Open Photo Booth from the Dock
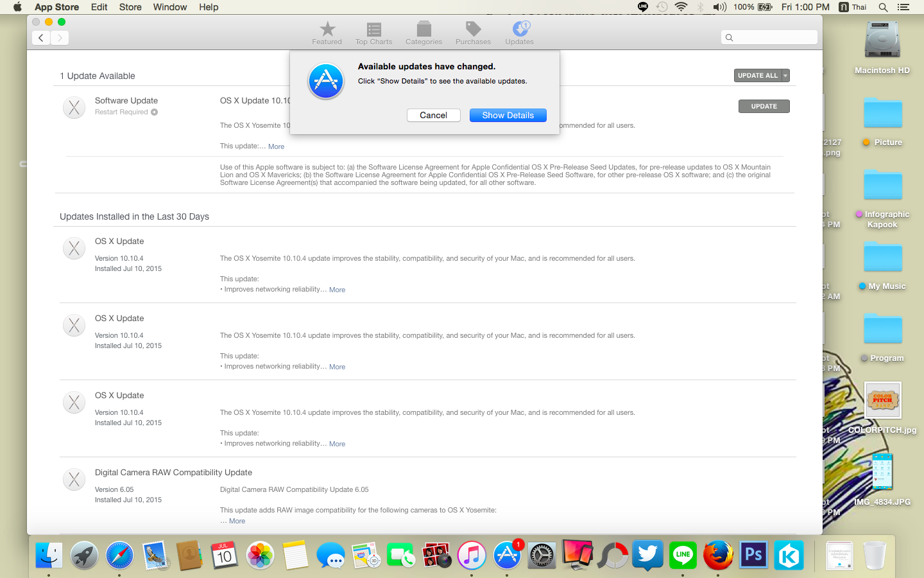924x578 pixels. point(436,555)
